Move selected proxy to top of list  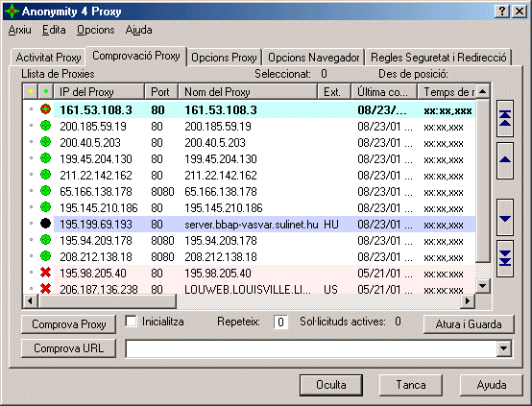(x=505, y=118)
